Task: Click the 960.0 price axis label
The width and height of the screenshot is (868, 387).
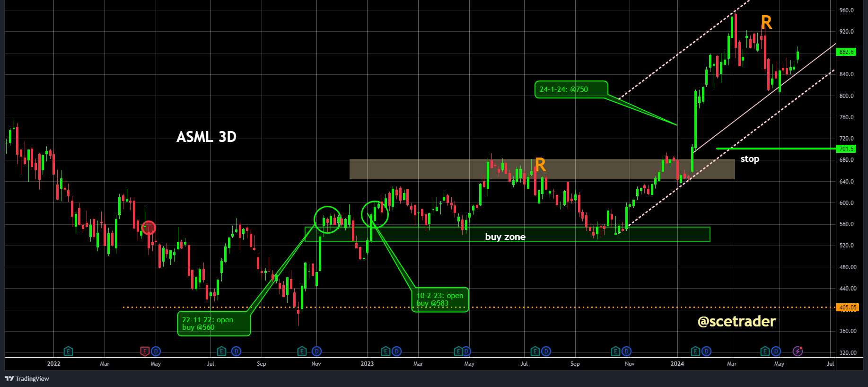Action: pos(847,10)
